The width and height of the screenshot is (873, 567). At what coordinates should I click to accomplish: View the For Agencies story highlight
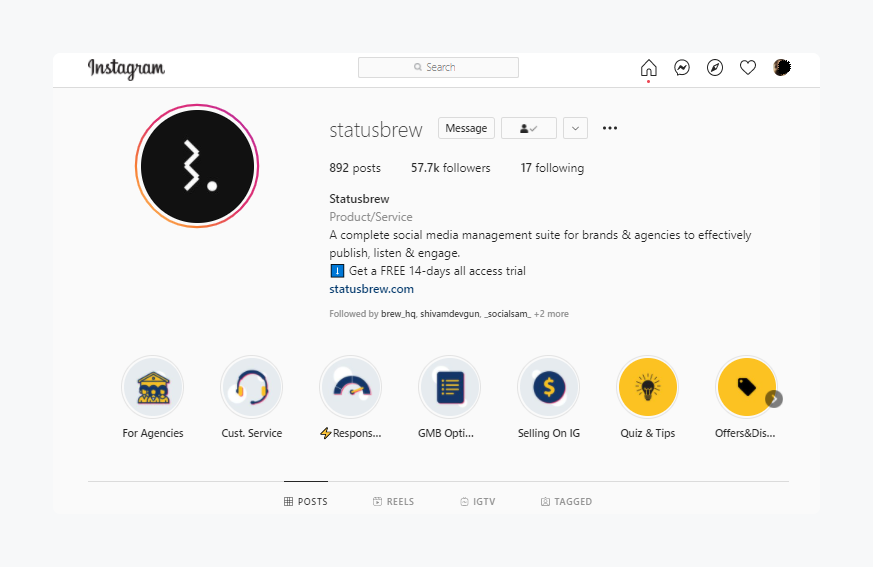point(153,387)
